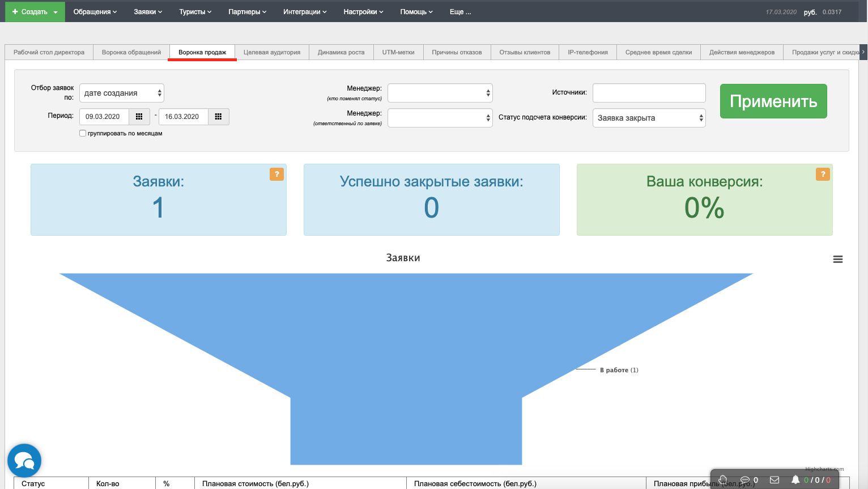Click the hand icon in bottom panel
Image resolution: width=868 pixels, height=489 pixels.
point(722,480)
